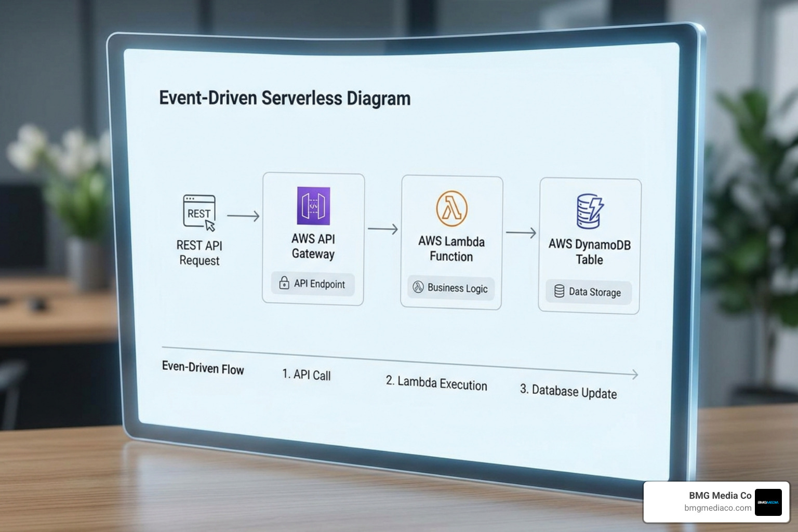Viewport: 798px width, 532px height.
Task: Click the "AWS DynamoDB Table" label
Action: [x=590, y=251]
